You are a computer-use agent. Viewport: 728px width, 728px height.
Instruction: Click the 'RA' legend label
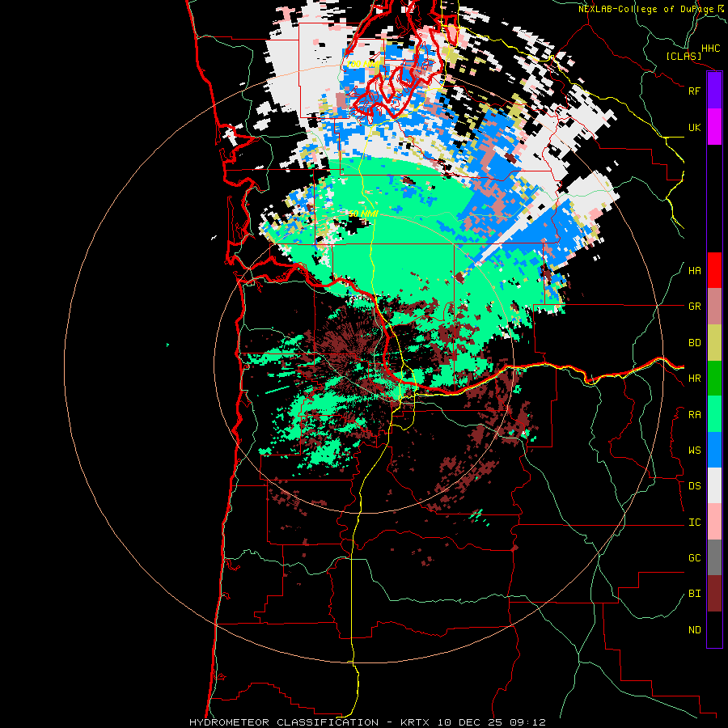tap(695, 415)
